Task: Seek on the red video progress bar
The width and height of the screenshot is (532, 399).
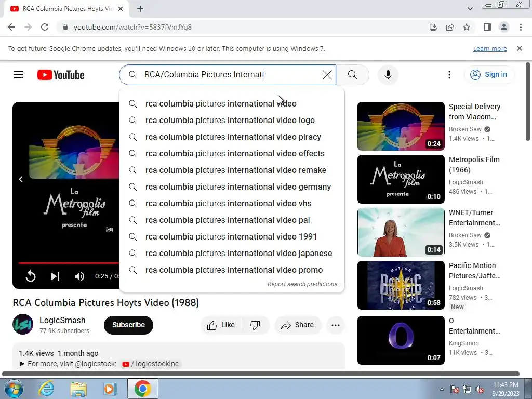Action: [69, 263]
